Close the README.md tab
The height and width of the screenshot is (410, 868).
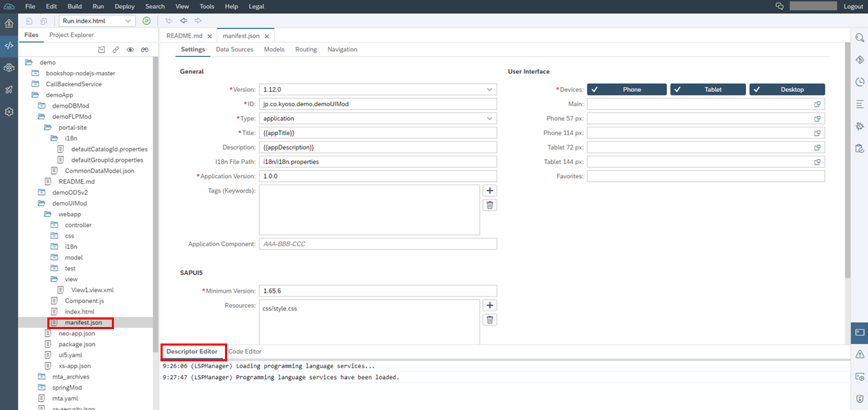[x=209, y=36]
